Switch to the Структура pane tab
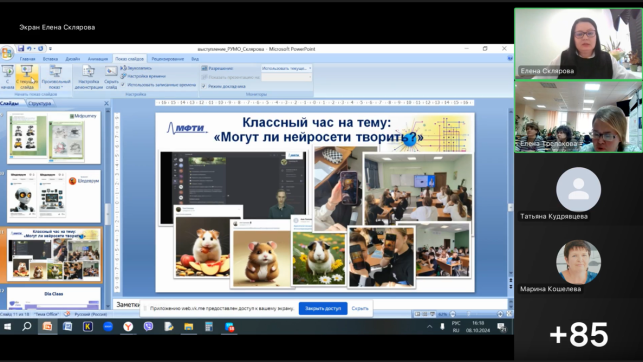Screen dimensions: 643x362 [x=40, y=104]
